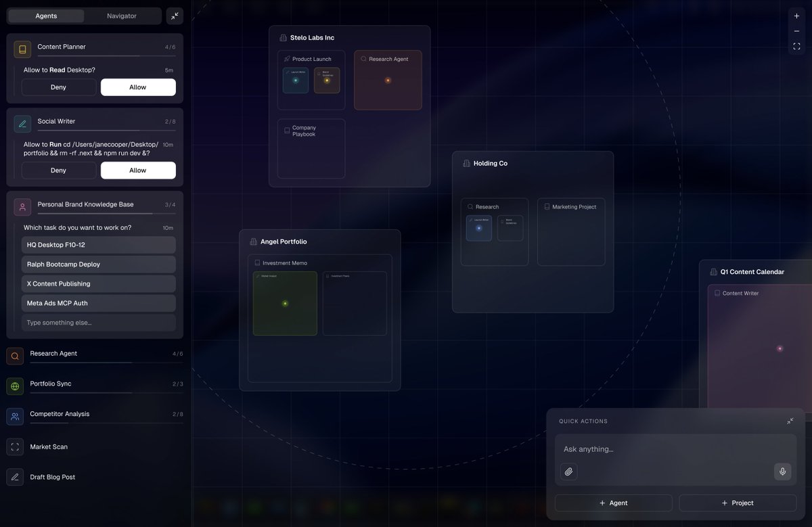Select Portfolio Sync row label
This screenshot has height=527, width=812.
(x=51, y=384)
